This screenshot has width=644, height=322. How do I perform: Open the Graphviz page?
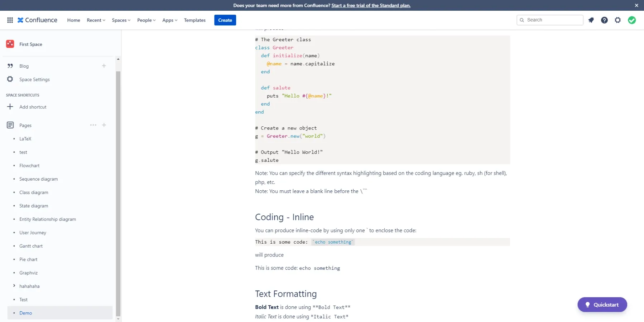click(28, 273)
